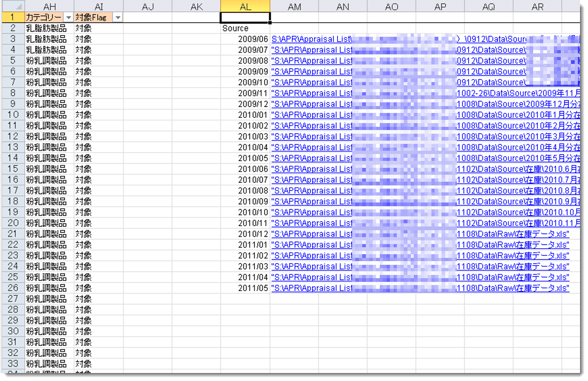The height and width of the screenshot is (381, 588).
Task: Open the 2011/03 source hyperlink
Action: click(x=420, y=266)
